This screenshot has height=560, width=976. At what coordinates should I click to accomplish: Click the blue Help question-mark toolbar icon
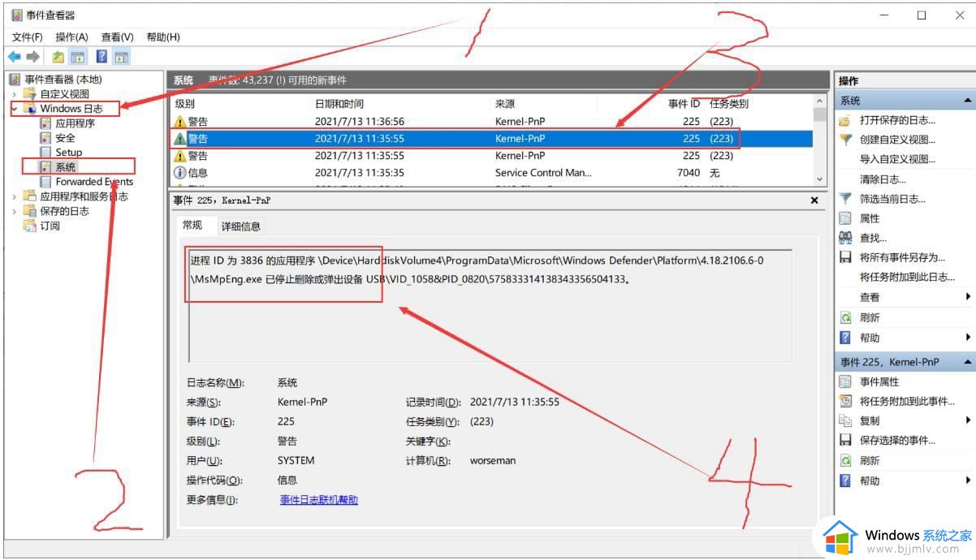click(101, 57)
